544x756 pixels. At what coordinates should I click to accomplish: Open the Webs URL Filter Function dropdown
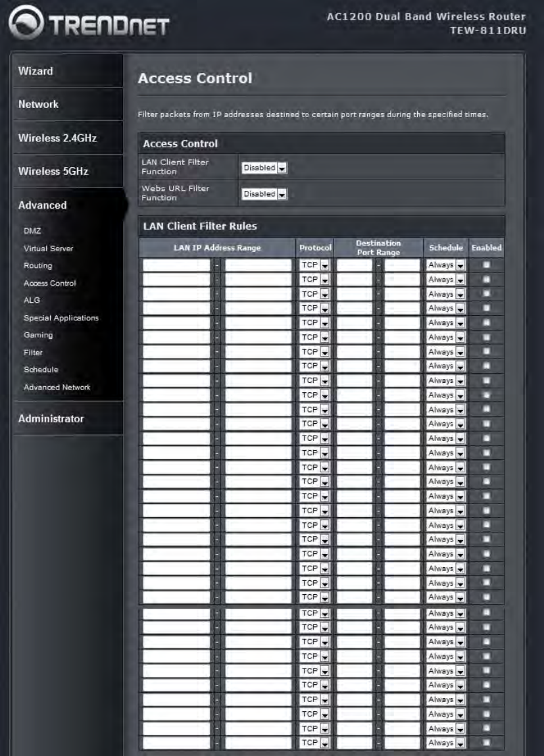(x=264, y=194)
